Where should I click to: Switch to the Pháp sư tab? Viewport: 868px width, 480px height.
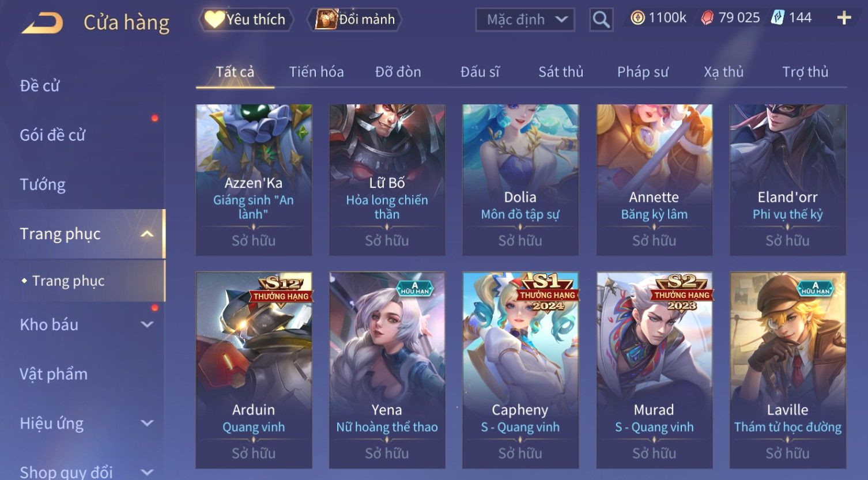tap(643, 72)
